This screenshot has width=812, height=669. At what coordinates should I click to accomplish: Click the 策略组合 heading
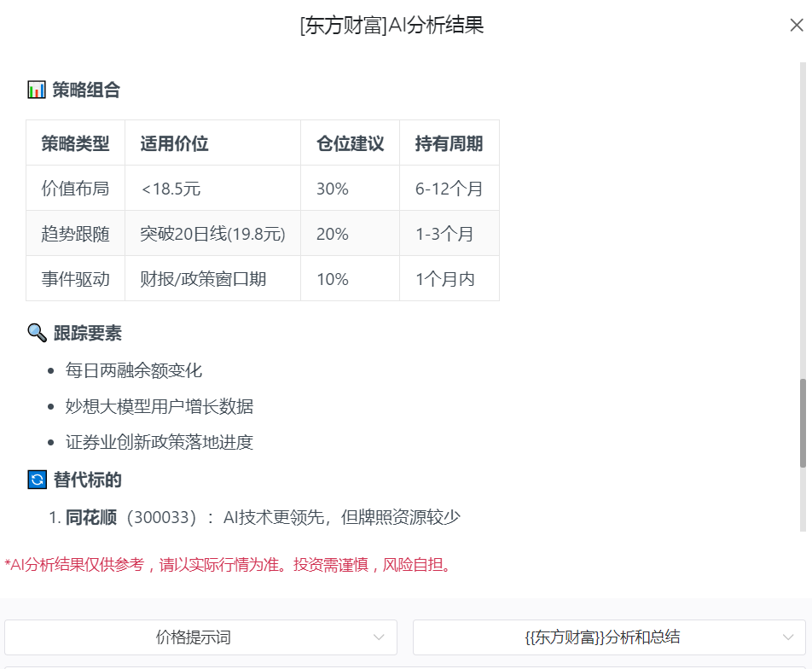coord(86,90)
